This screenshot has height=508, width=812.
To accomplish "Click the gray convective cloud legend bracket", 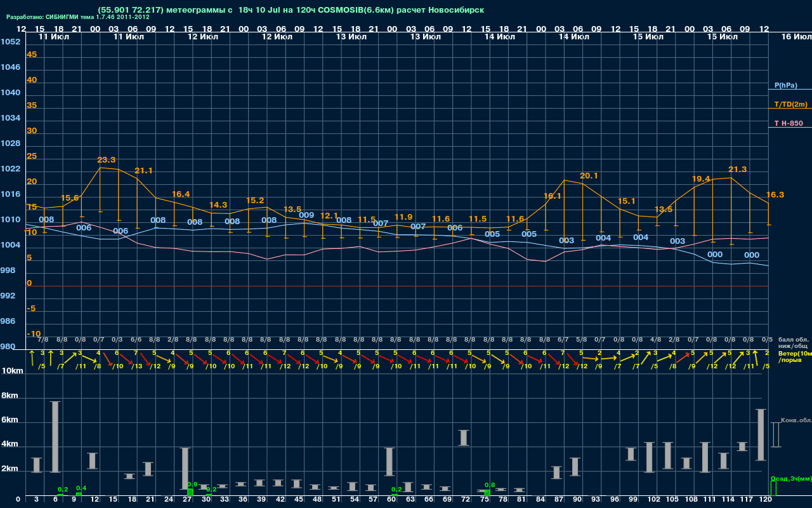I will pyautogui.click(x=775, y=434).
